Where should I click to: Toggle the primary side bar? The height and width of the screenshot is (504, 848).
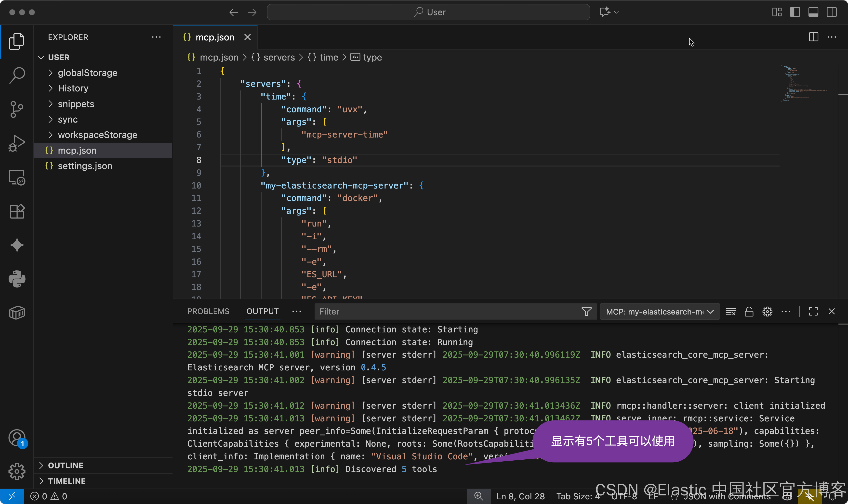pyautogui.click(x=795, y=12)
